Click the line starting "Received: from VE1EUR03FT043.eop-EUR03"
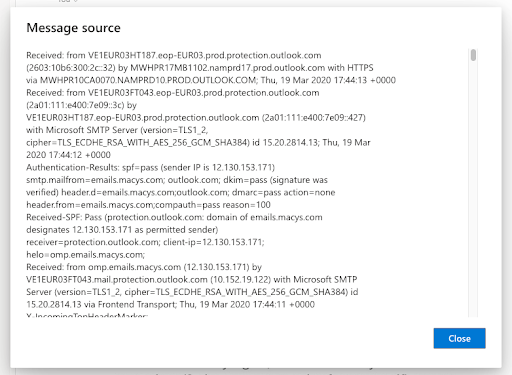This screenshot has height=375, width=512. 173,93
